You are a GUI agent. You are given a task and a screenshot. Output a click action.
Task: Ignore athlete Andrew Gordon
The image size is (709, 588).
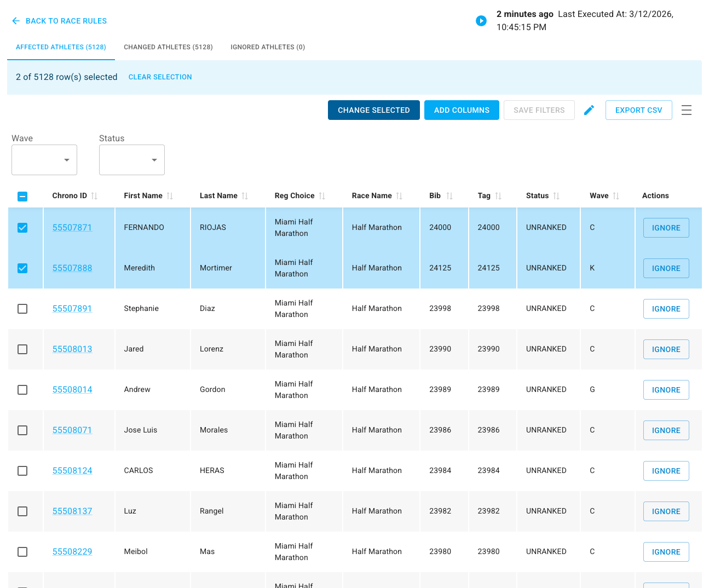point(666,390)
